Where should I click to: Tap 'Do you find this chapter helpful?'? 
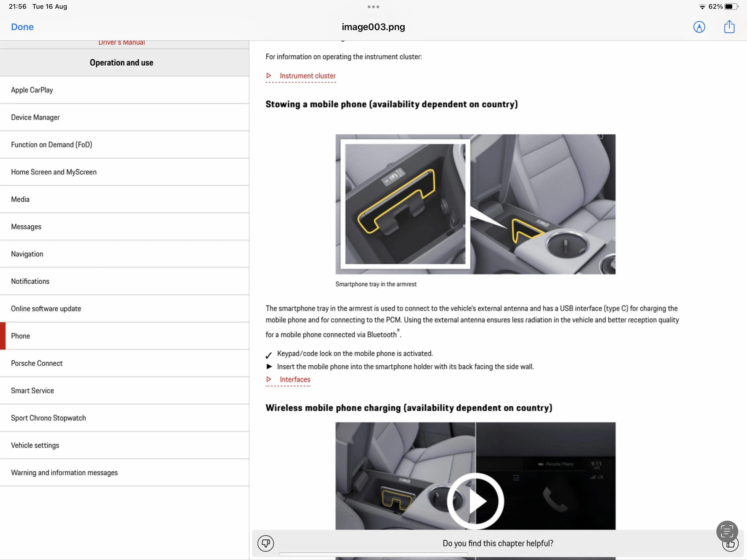498,543
